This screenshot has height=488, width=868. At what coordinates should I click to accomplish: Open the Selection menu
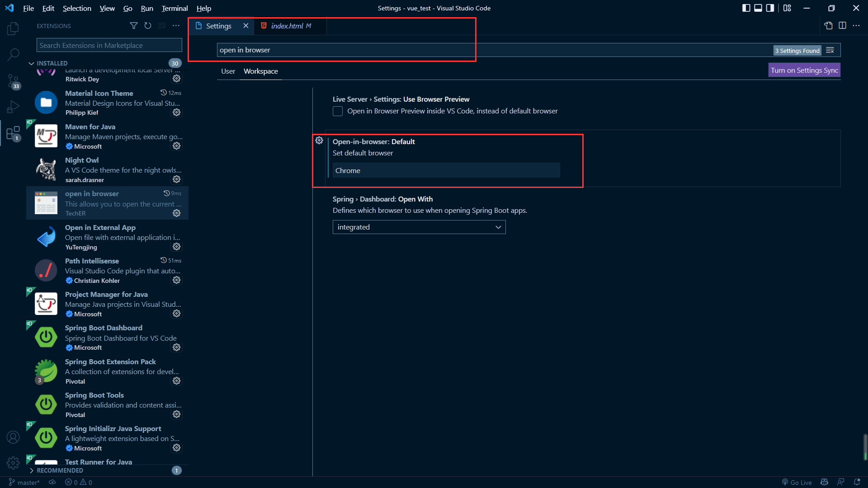click(x=77, y=8)
